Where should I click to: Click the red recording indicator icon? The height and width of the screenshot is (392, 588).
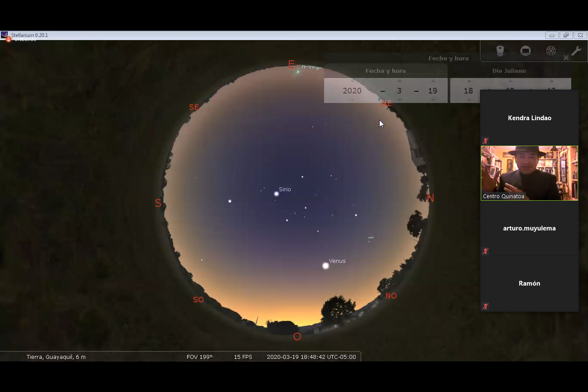(x=8, y=40)
